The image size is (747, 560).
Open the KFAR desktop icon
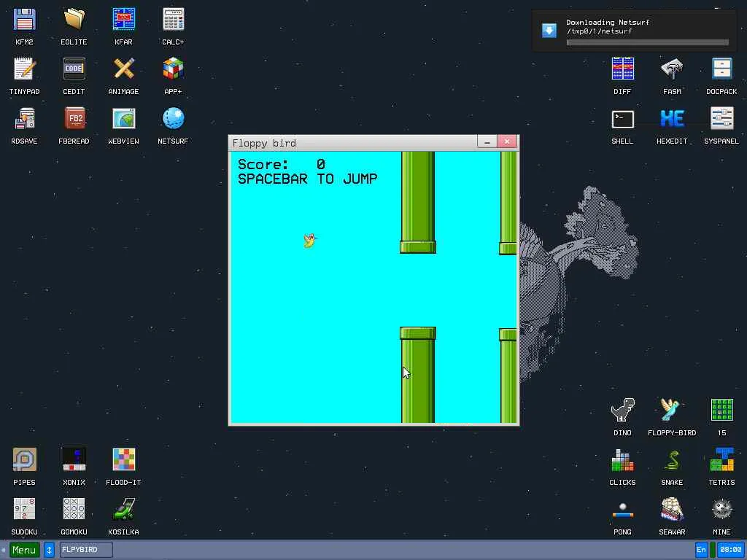(x=123, y=20)
